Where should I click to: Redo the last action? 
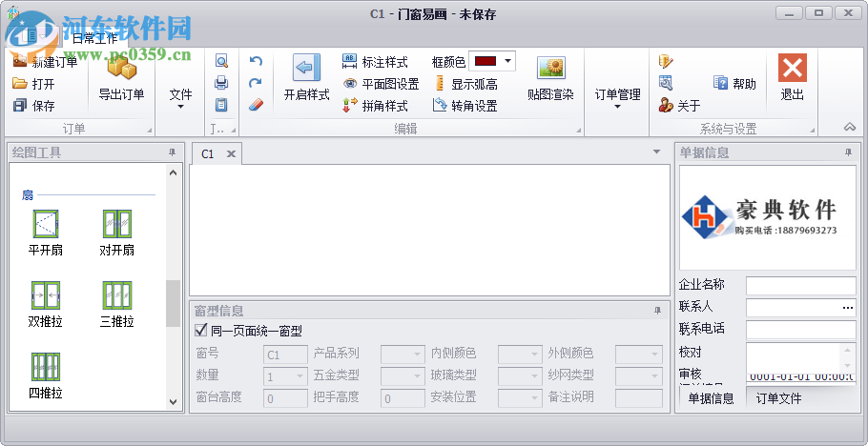tap(256, 83)
